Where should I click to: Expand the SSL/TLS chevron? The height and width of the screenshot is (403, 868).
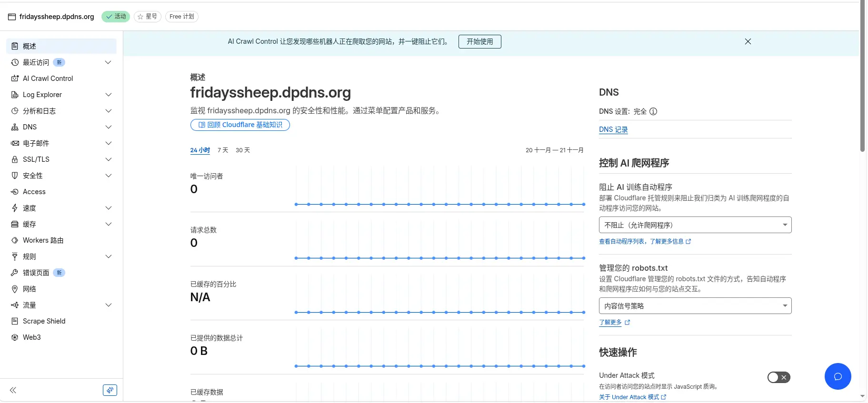pyautogui.click(x=108, y=159)
